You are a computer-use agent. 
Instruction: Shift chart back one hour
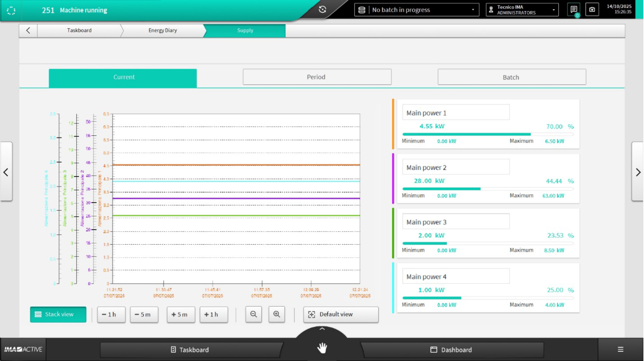tap(111, 314)
